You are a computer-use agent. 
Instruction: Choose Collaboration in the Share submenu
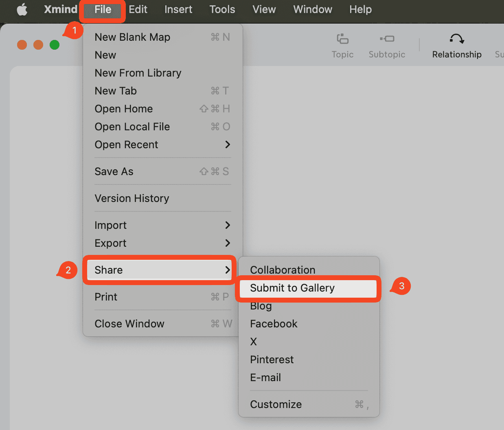(309, 270)
